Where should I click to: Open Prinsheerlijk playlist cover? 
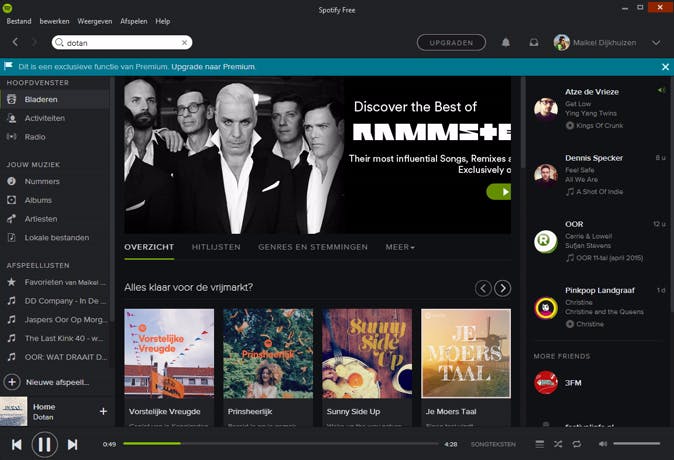pos(268,353)
